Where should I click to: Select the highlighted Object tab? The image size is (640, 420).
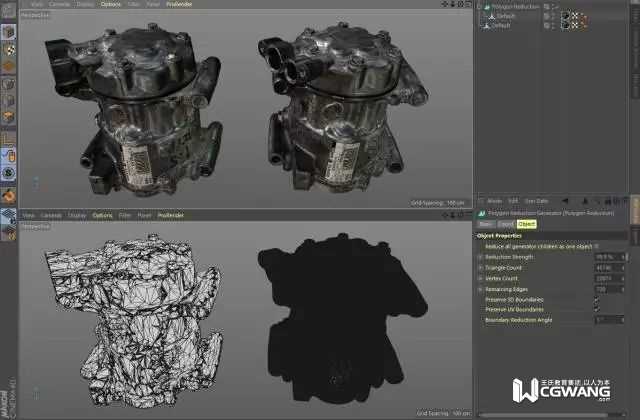pyautogui.click(x=526, y=224)
